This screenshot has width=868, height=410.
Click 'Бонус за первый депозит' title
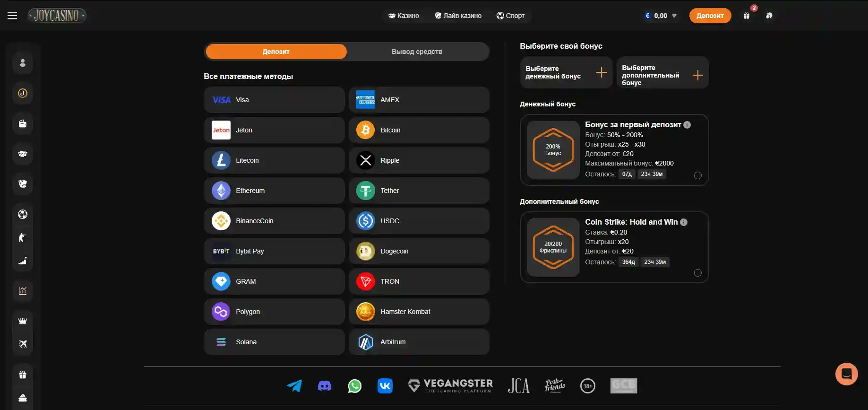coord(633,125)
